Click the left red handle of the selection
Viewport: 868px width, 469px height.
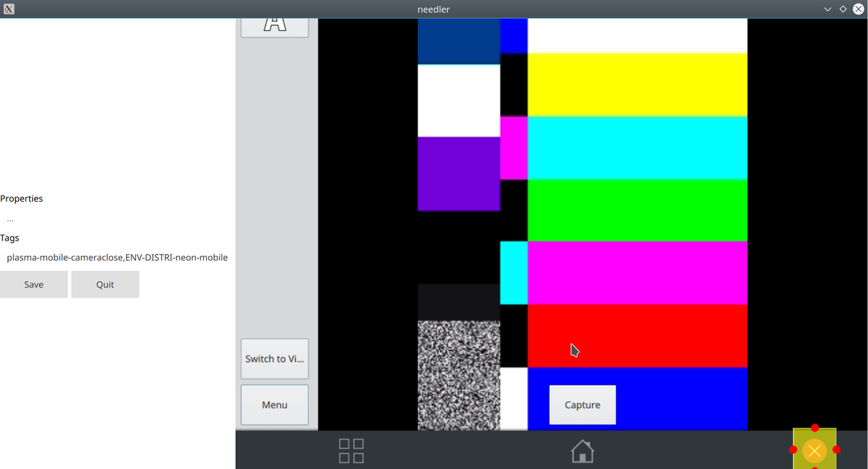click(793, 450)
